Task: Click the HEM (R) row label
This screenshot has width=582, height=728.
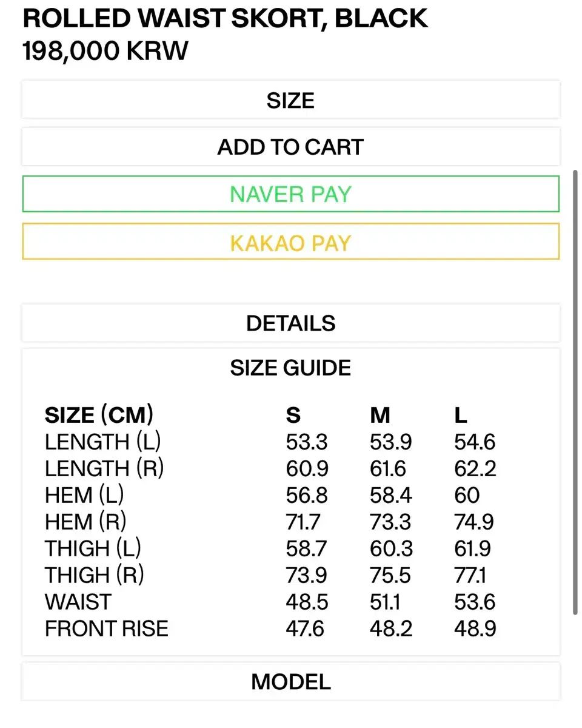Action: coord(85,522)
